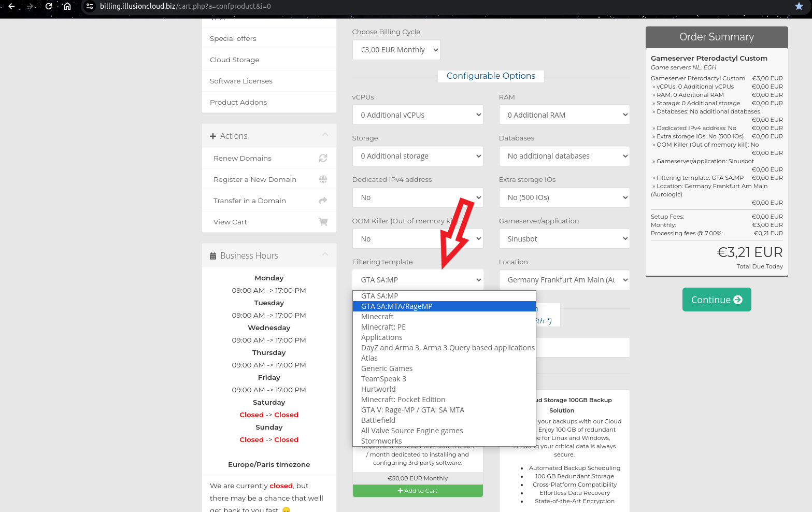
Task: Open the Databases dropdown
Action: pos(564,156)
